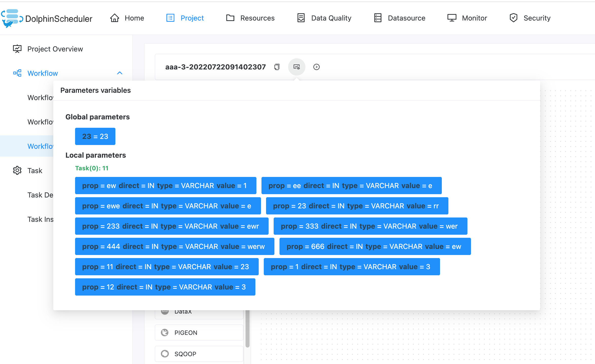The height and width of the screenshot is (364, 595).
Task: Select the PIGEON task type icon
Action: [x=165, y=333]
